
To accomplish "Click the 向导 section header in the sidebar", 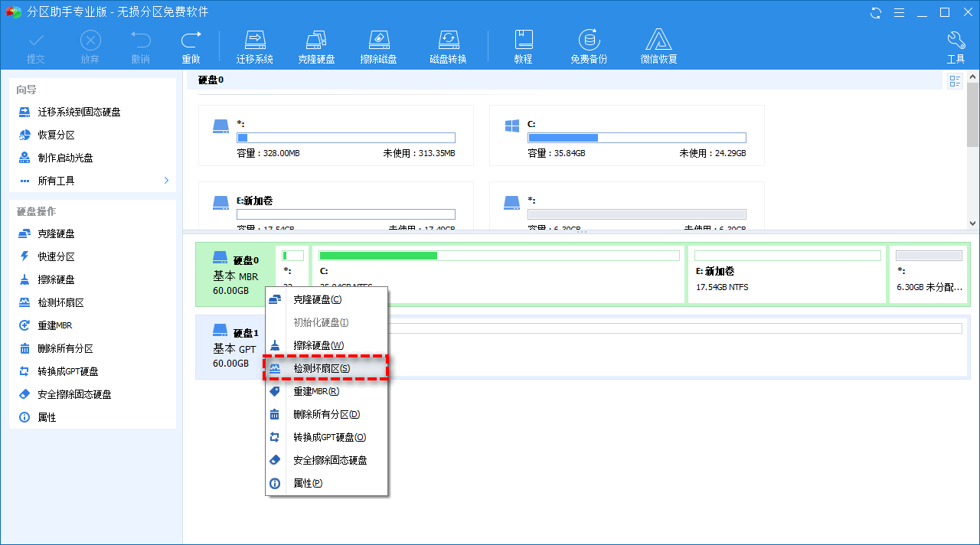I will pos(27,90).
